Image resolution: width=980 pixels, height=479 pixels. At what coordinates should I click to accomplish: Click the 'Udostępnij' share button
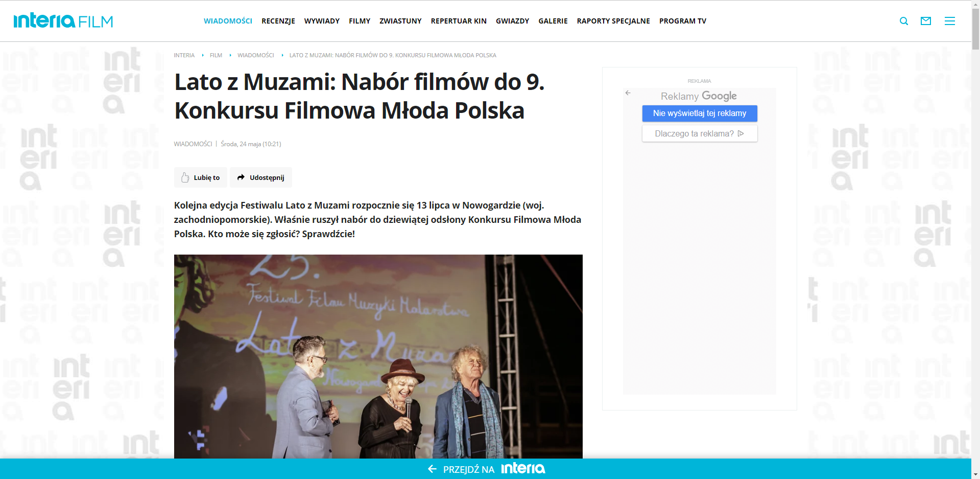(260, 177)
